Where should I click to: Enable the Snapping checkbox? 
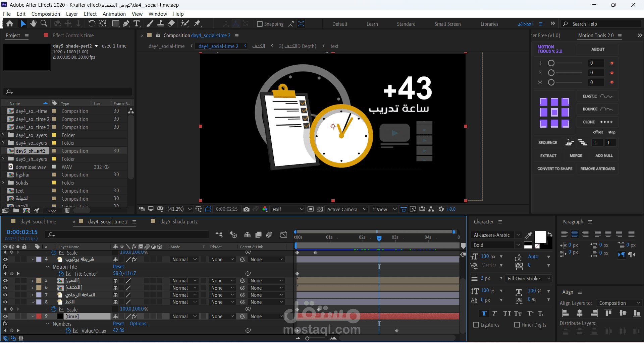tap(260, 24)
